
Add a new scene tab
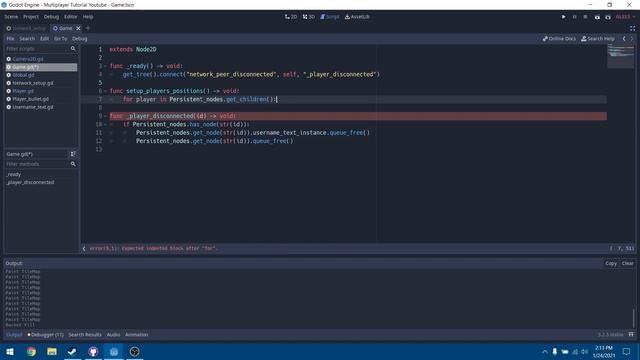tap(88, 28)
